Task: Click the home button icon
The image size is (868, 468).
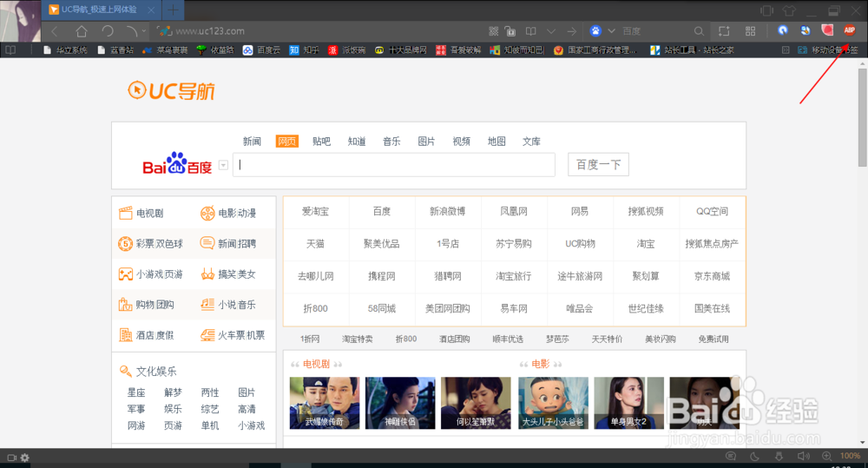Action: 82,31
